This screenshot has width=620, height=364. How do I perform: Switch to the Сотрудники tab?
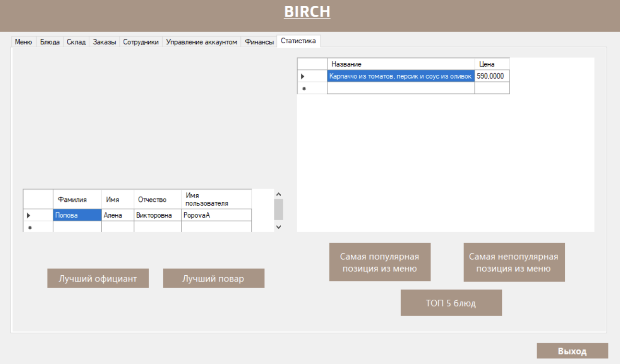141,42
